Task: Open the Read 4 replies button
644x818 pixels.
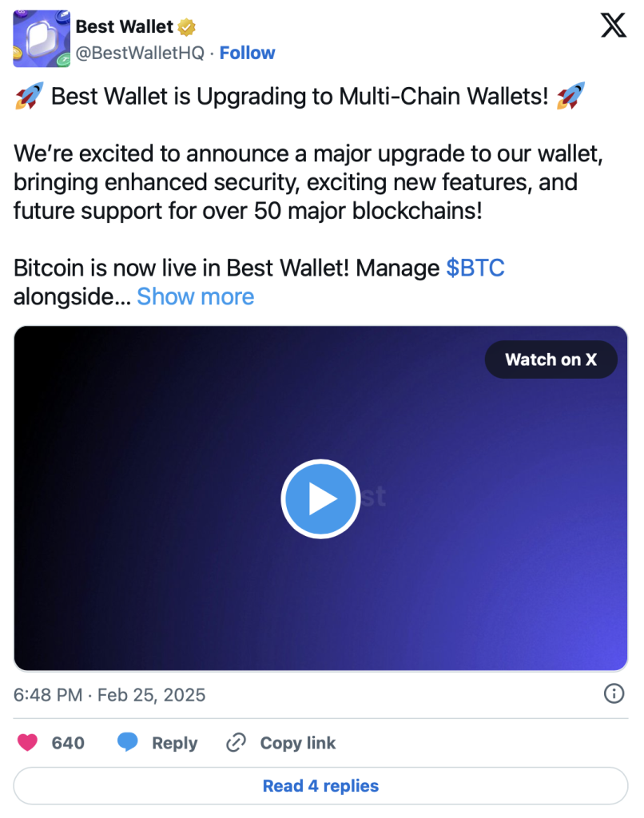Action: (320, 786)
